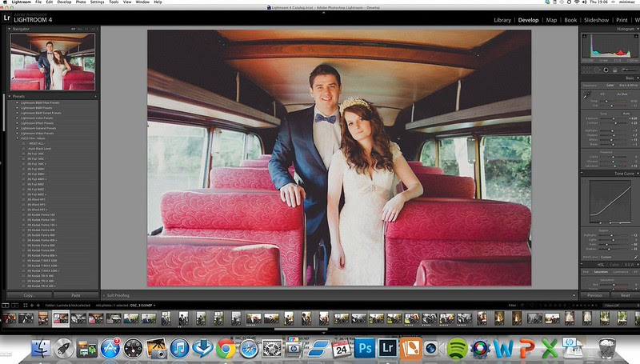
Task: Click the Navigator preview thumbnail
Action: 53,62
